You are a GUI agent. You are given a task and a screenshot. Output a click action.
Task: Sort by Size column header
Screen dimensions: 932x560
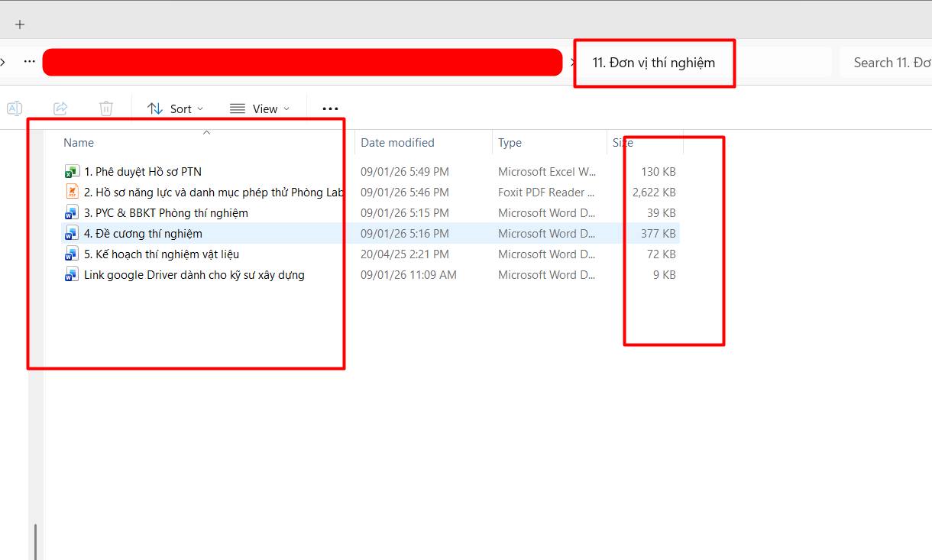tap(623, 143)
